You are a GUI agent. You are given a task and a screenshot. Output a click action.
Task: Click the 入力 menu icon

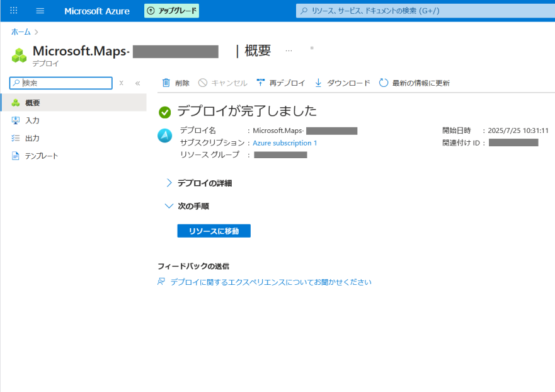(16, 120)
